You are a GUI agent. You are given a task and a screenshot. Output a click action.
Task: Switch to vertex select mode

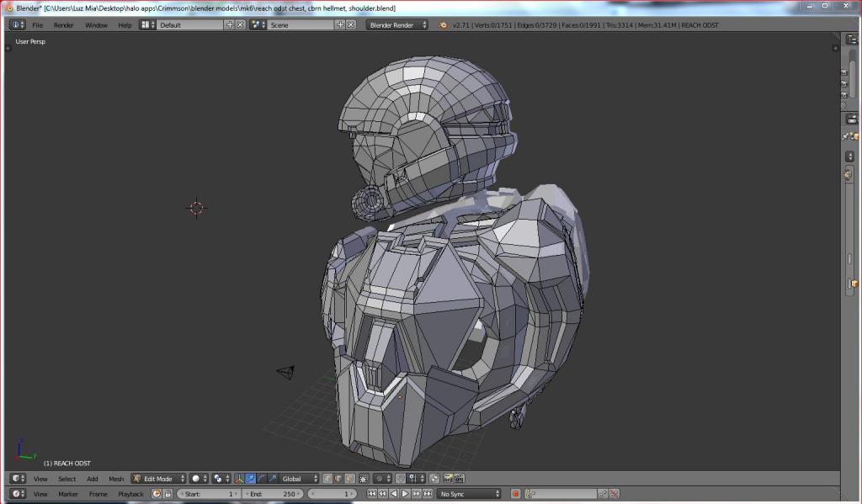(327, 479)
